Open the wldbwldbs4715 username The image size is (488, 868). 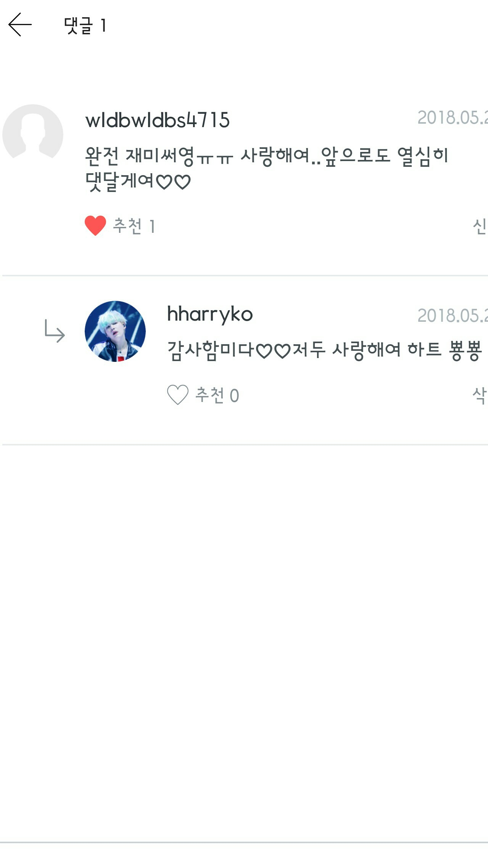click(157, 120)
